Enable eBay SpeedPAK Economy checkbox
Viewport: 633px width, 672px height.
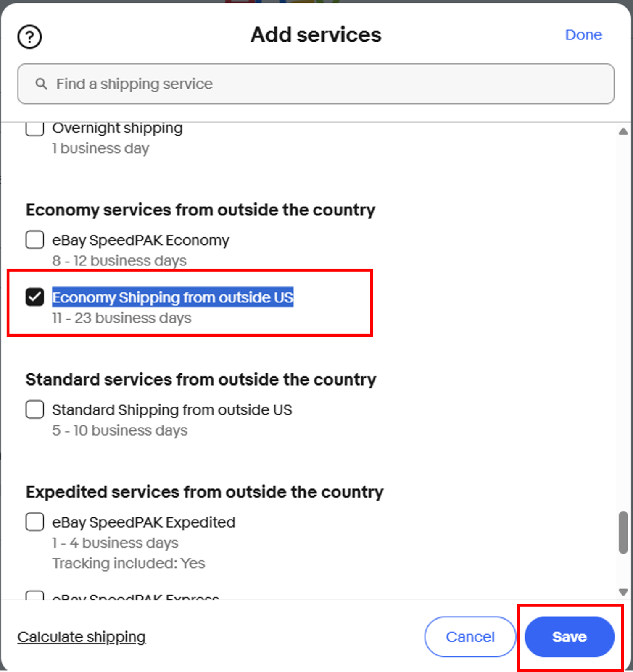(x=34, y=240)
